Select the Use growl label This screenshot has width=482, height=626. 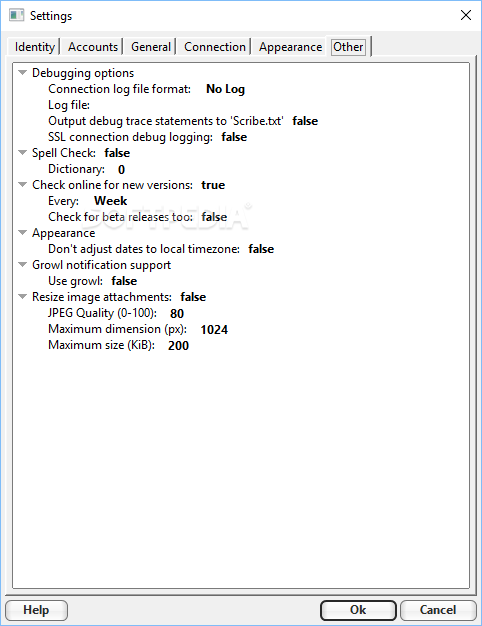point(75,281)
